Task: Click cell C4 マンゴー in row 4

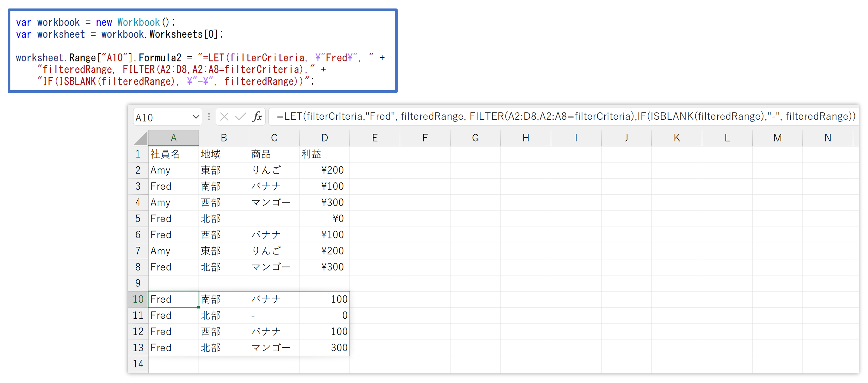Action: pyautogui.click(x=274, y=203)
